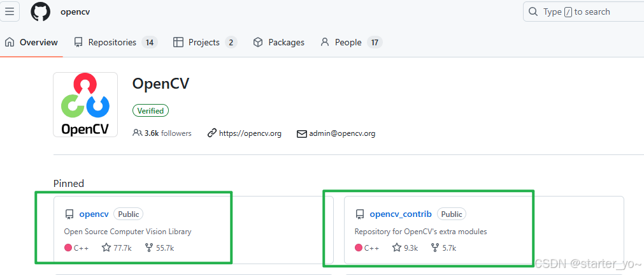This screenshot has height=275, width=644.
Task: Click the repo icon beside opencv_contrib
Action: pos(360,214)
